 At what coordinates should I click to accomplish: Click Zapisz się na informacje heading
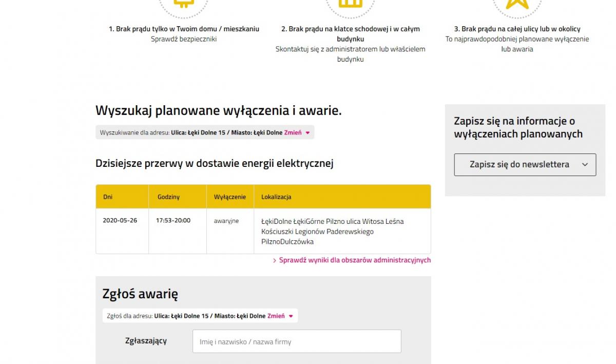pyautogui.click(x=518, y=127)
